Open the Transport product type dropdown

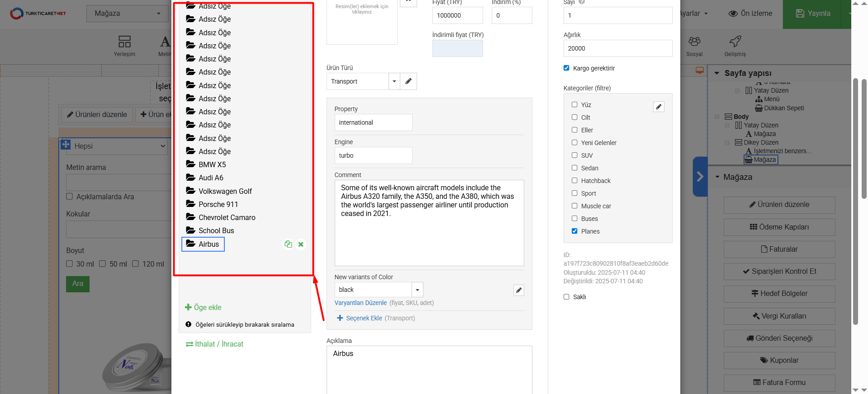click(394, 81)
